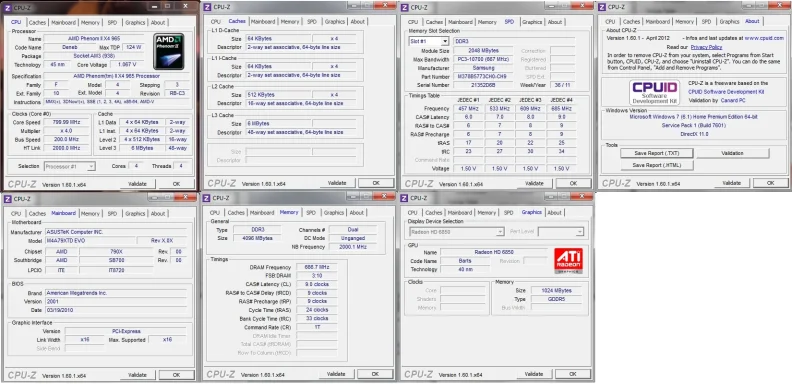Click the 'GDDR5' memory type value
The image size is (792, 384).
(556, 299)
